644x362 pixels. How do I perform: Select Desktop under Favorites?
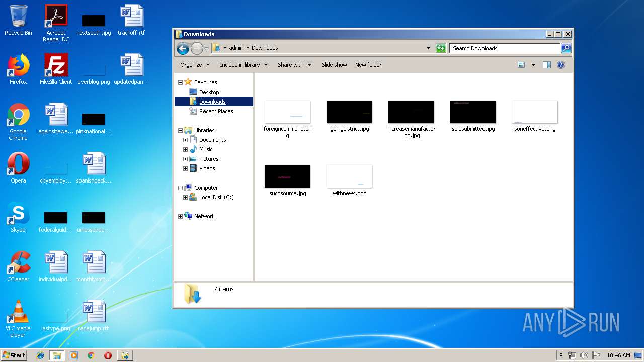tap(209, 92)
